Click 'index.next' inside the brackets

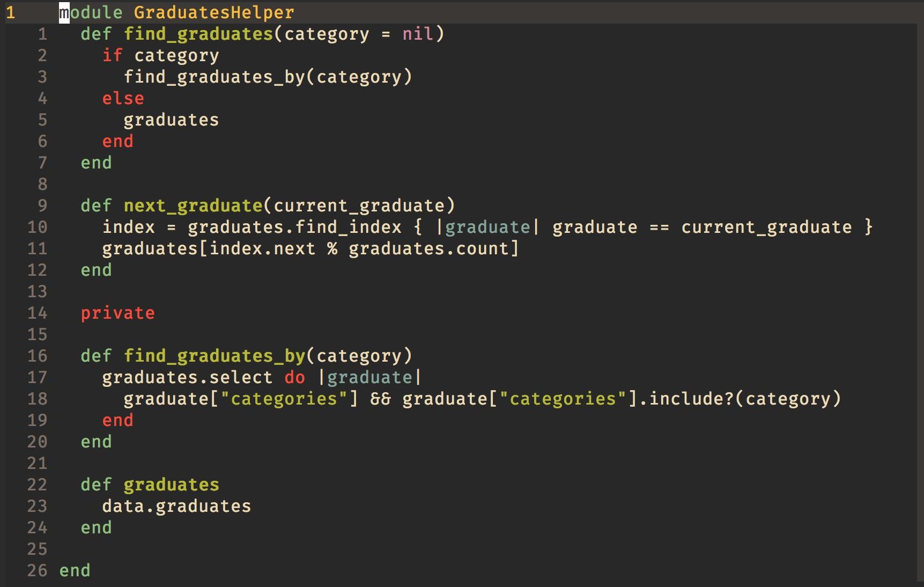tap(262, 248)
